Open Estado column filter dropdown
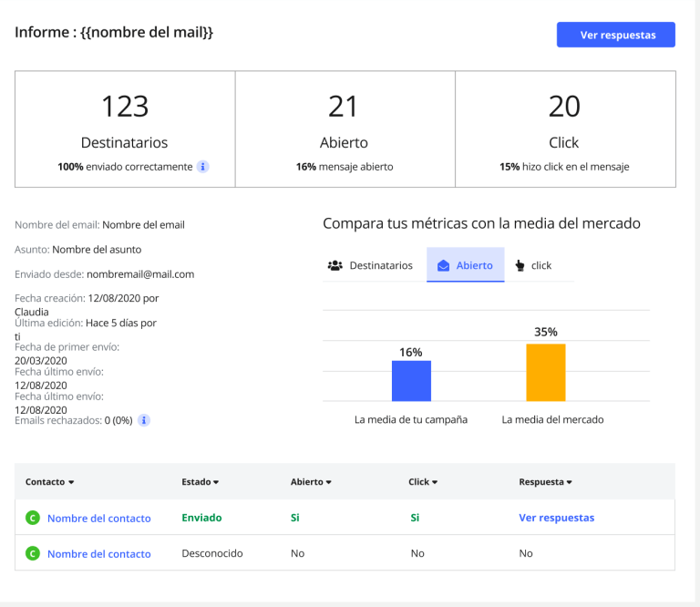700x607 pixels. (x=216, y=482)
